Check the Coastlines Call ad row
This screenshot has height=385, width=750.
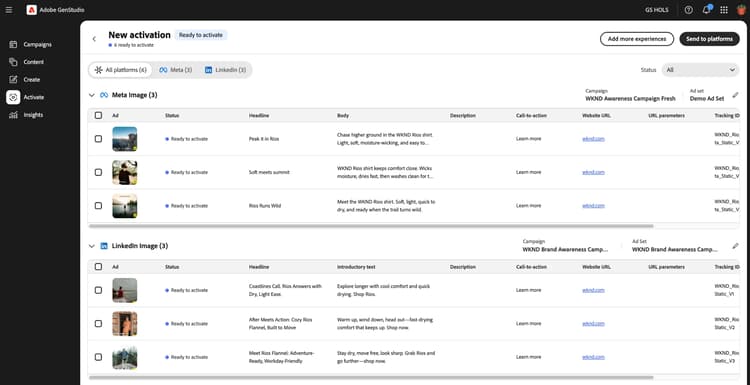(x=98, y=290)
